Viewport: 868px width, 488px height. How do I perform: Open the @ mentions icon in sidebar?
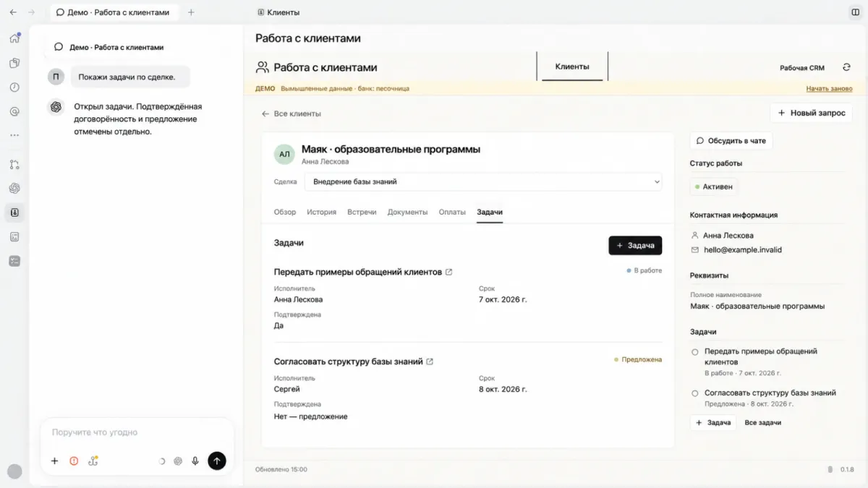click(x=14, y=111)
